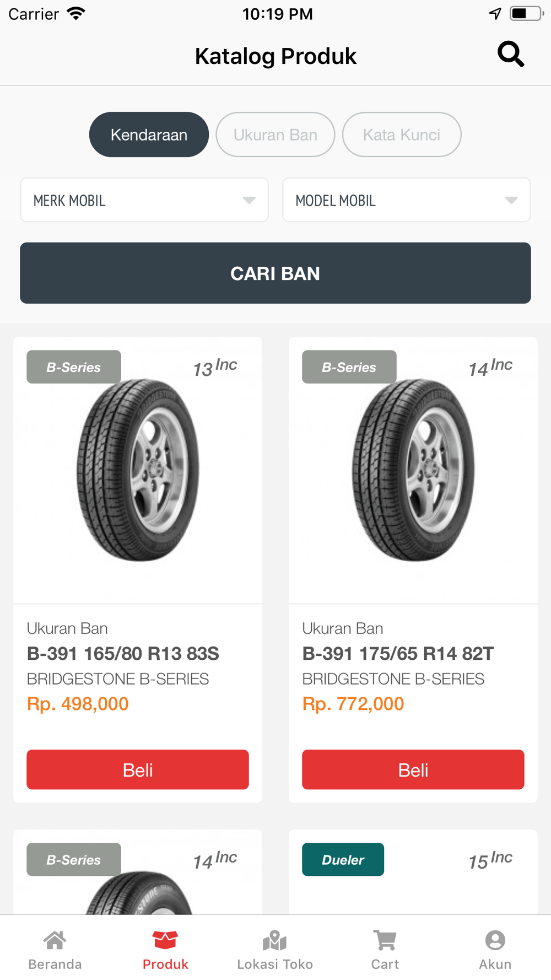Viewport: 551px width, 980px height.
Task: Open Lokasi Toko map icon
Action: tap(275, 940)
